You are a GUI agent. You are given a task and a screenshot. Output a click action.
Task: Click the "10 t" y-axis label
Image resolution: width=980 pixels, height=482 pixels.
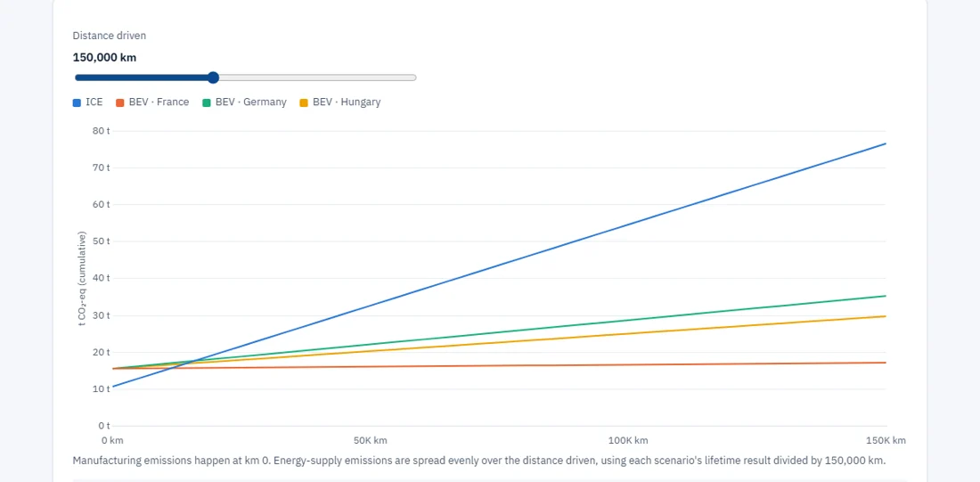102,388
